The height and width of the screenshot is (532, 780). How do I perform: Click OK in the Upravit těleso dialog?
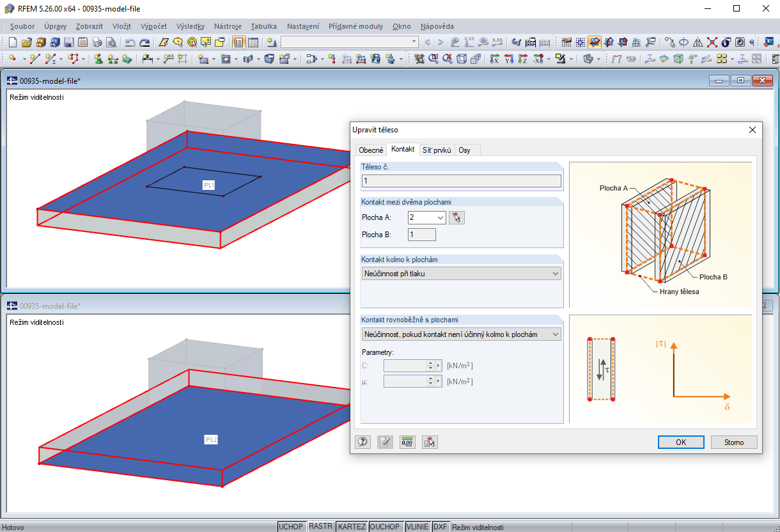click(681, 442)
